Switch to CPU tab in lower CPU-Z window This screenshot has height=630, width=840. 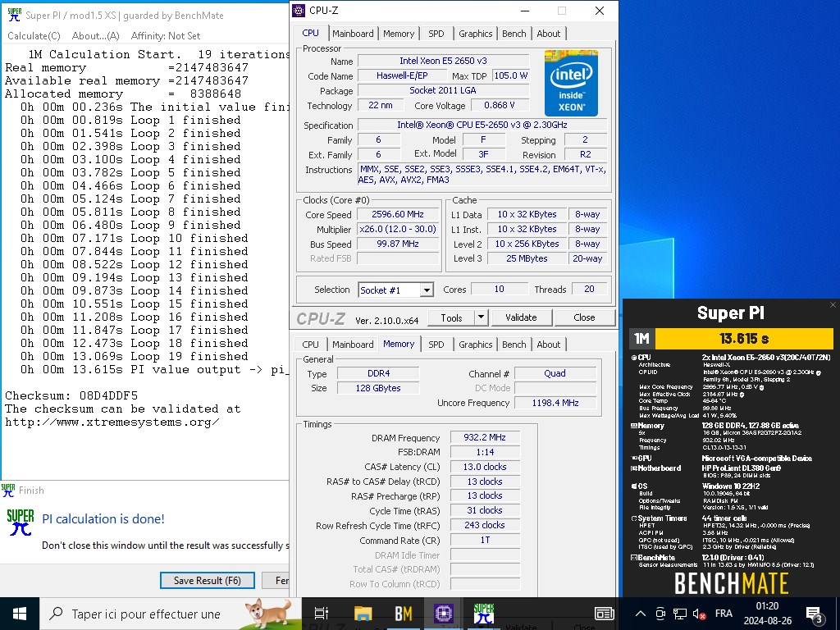coord(310,345)
